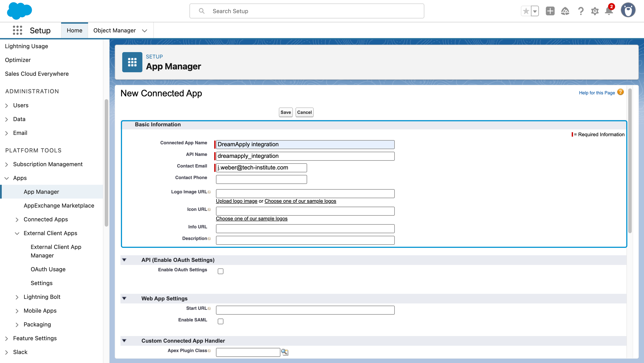
Task: Switch to the Home tab
Action: (x=74, y=30)
